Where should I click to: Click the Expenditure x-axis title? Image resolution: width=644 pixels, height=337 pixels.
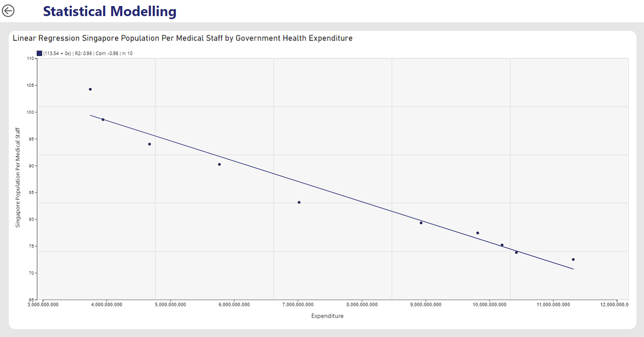(x=327, y=316)
